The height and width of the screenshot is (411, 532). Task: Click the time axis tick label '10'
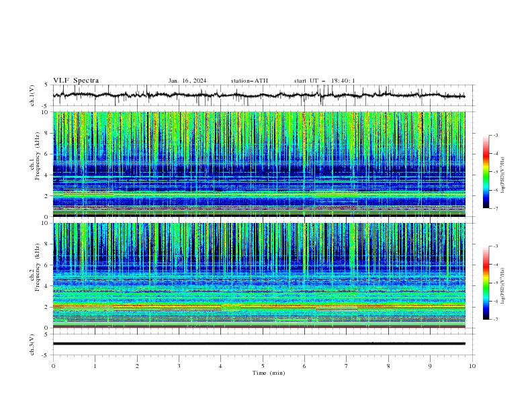click(472, 366)
